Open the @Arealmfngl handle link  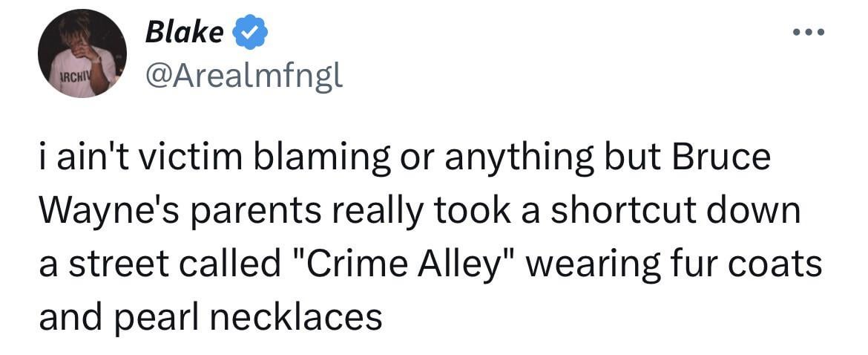[244, 75]
